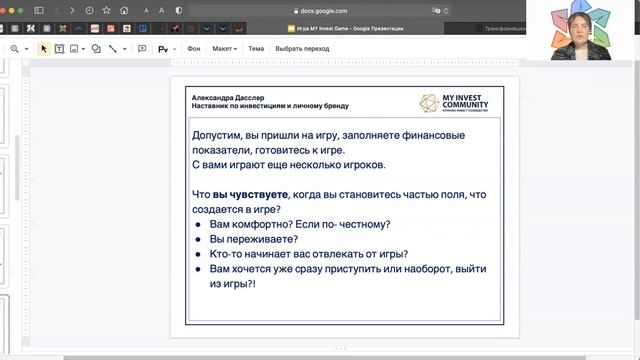Click the Фон button

193,49
